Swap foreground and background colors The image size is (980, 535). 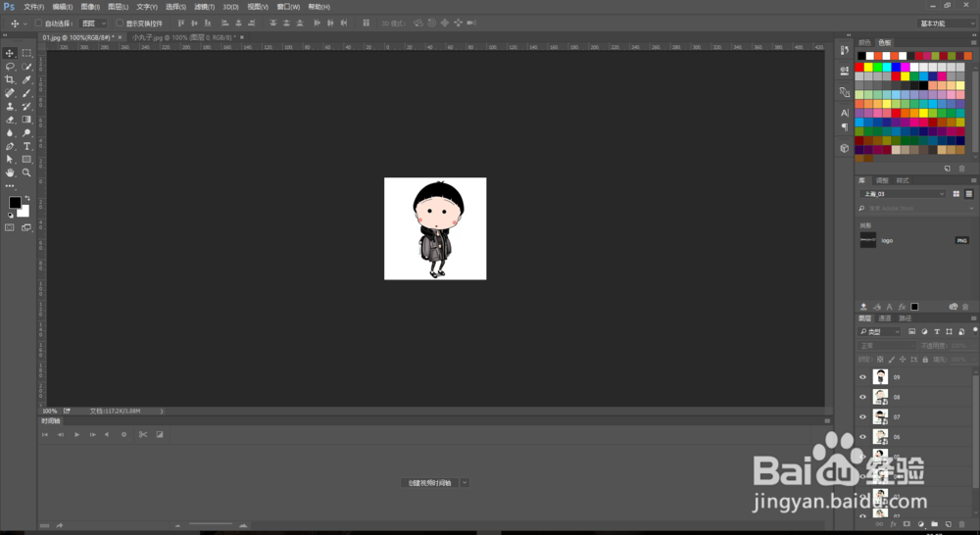tap(26, 198)
